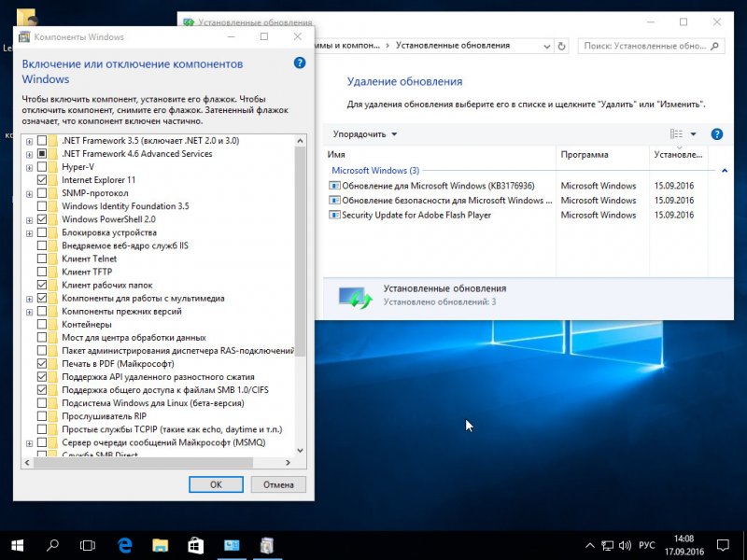
Task: Click the Отмена button
Action: (278, 484)
